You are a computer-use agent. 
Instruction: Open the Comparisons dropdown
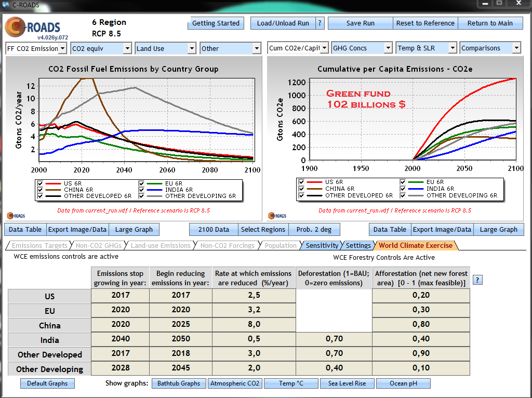tap(490, 48)
